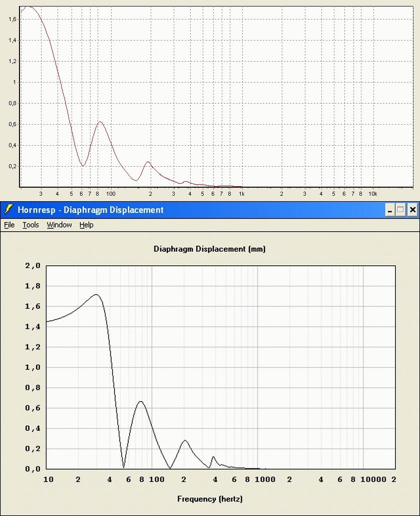Viewport: 420px width, 516px height.
Task: Click the 0,2 label on upper graph y-axis
Action: (x=12, y=167)
